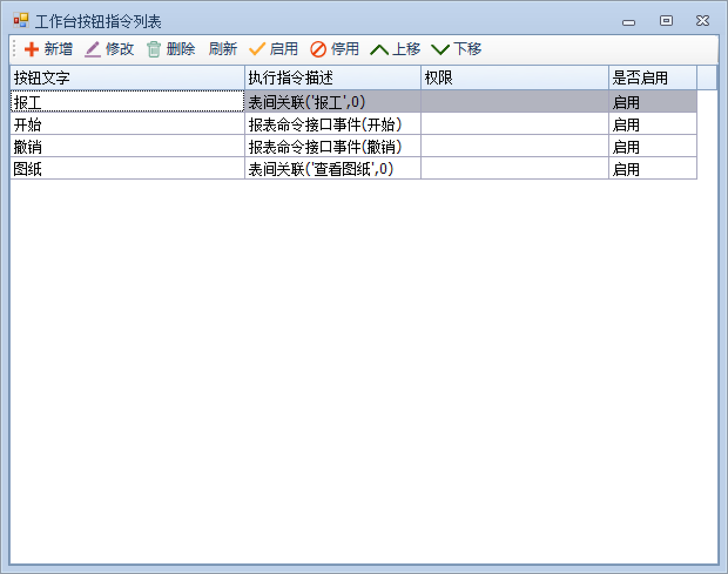The image size is (728, 574).
Task: Click the 执行指令描述 column header
Action: pyautogui.click(x=332, y=77)
